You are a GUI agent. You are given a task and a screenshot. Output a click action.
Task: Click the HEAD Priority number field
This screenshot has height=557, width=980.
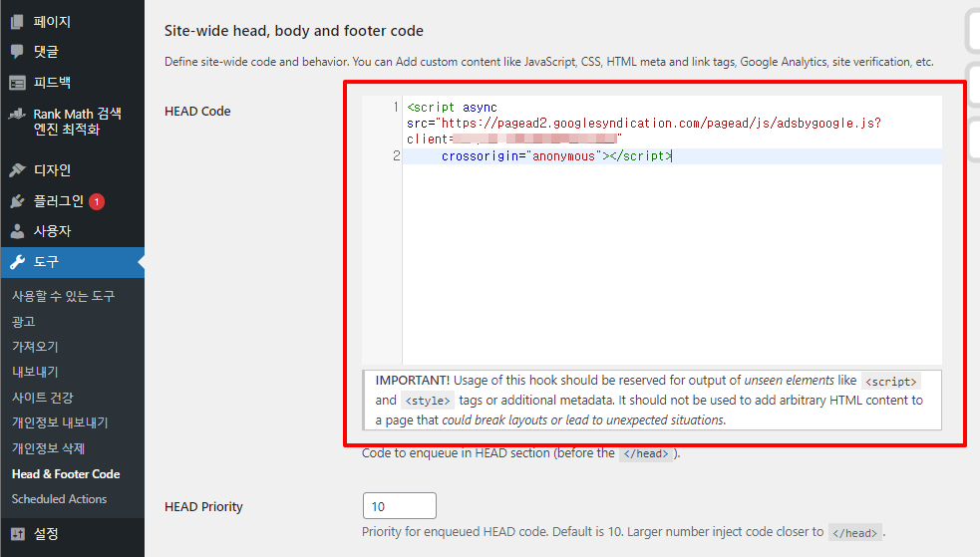[400, 506]
